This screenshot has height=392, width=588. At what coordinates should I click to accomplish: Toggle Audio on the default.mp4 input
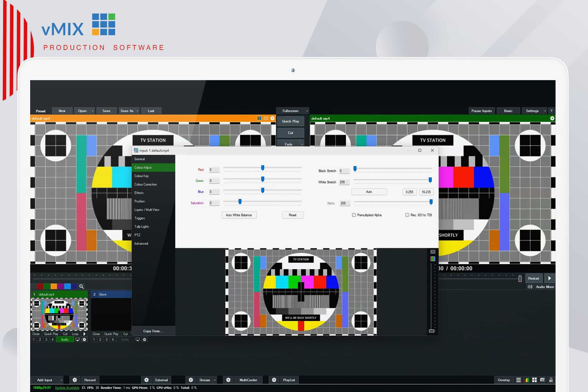pyautogui.click(x=65, y=339)
